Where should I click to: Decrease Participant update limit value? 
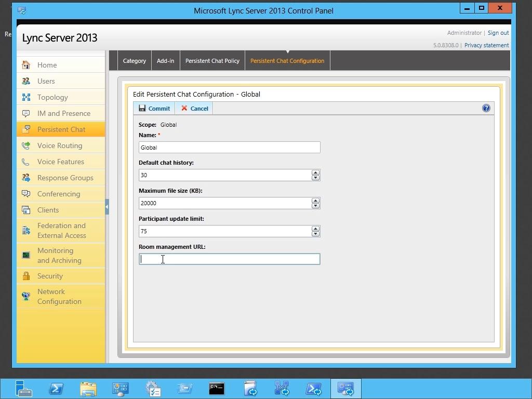pyautogui.click(x=315, y=234)
